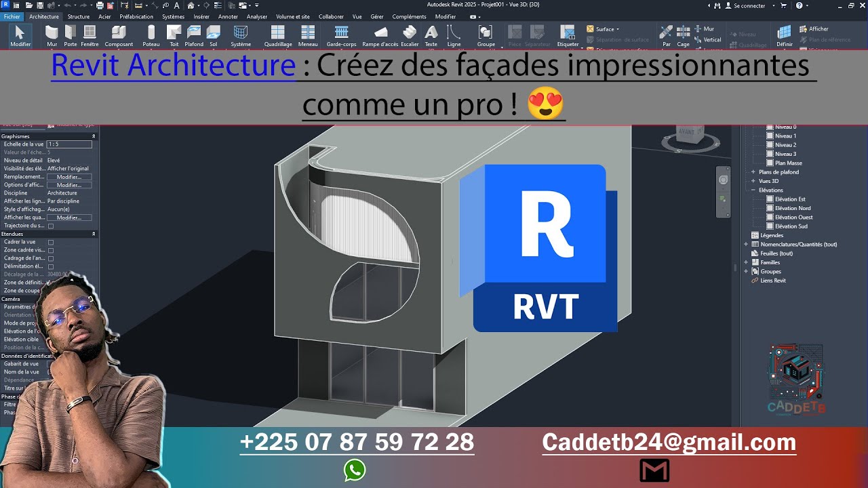
Task: Pick the Sol floor tool
Action: tap(213, 35)
